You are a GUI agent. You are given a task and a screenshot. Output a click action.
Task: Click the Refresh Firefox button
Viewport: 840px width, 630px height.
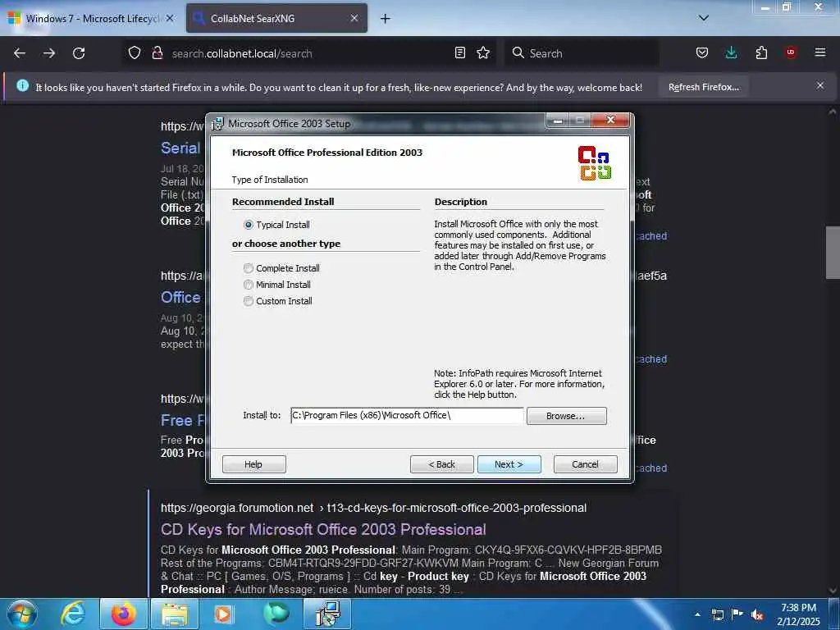click(703, 87)
